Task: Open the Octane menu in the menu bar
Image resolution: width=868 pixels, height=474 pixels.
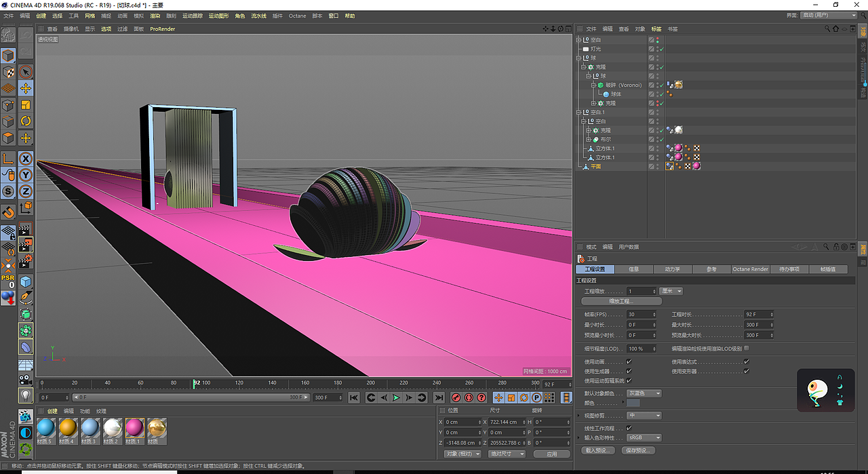Action: point(297,16)
